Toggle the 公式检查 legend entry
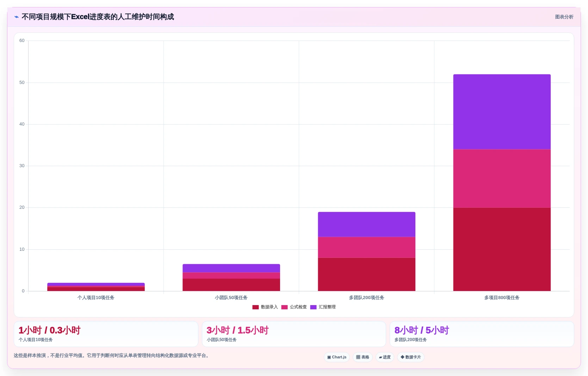 coord(294,307)
